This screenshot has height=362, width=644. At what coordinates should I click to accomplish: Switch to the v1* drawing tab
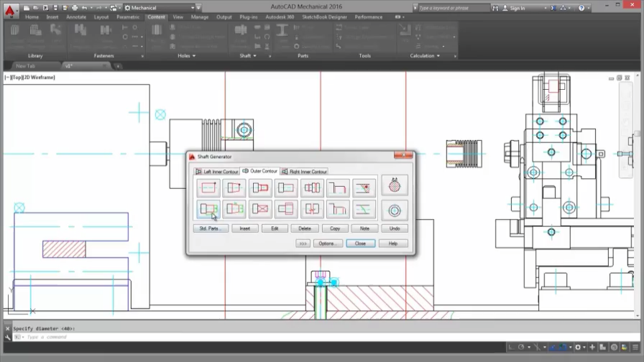click(86, 66)
